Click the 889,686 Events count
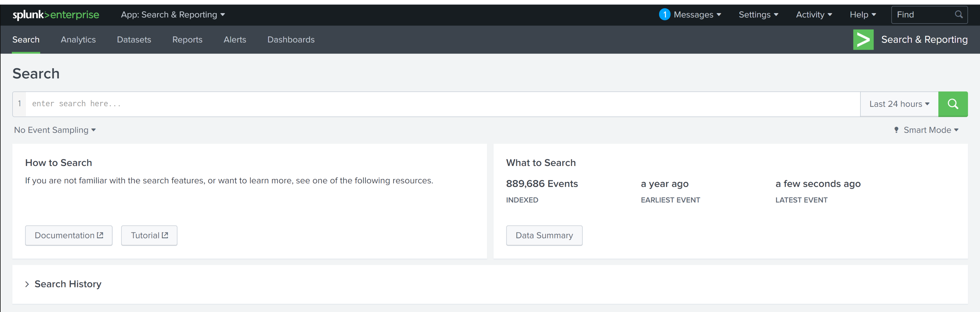Viewport: 980px width, 312px height. (542, 184)
